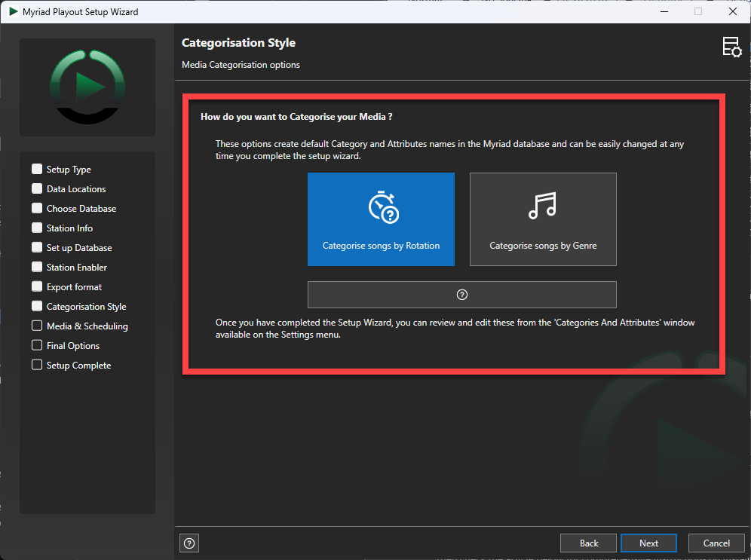This screenshot has width=751, height=560.
Task: Select Categorise songs by Genre tile
Action: coord(543,219)
